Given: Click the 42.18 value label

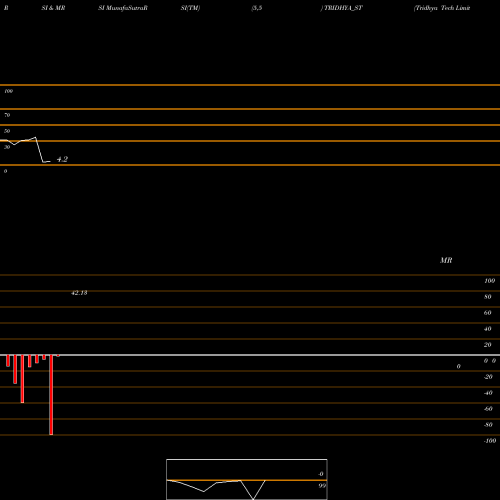Looking at the screenshot, I should 79,293.
